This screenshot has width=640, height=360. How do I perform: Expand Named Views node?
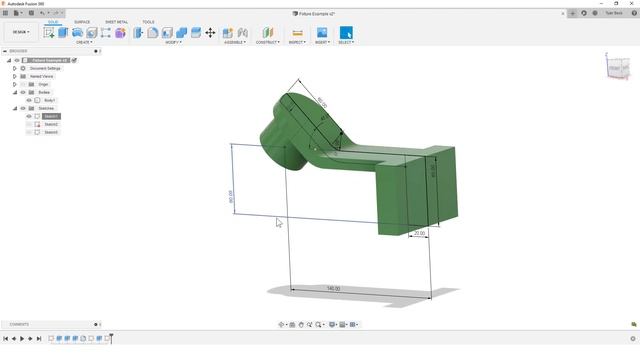15,76
